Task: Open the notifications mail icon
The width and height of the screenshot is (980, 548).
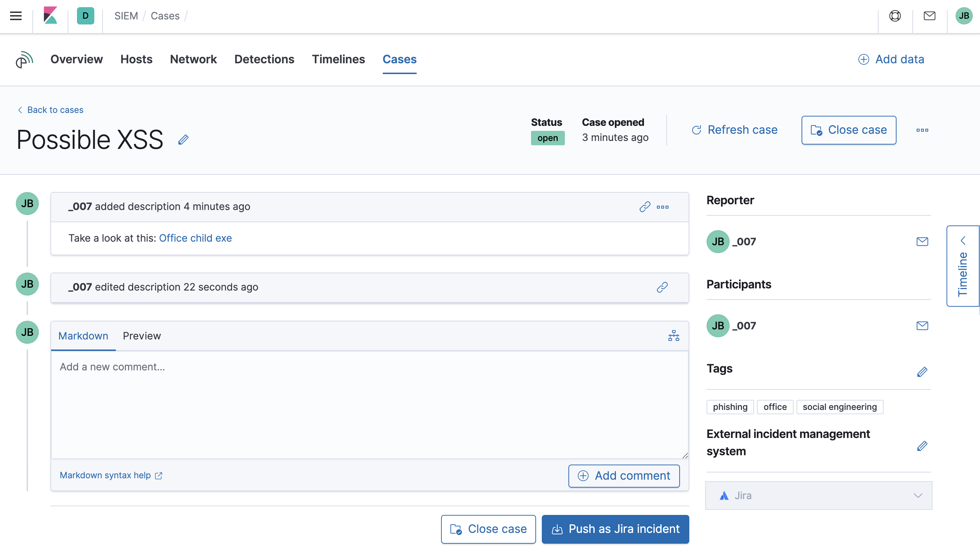Action: (929, 16)
